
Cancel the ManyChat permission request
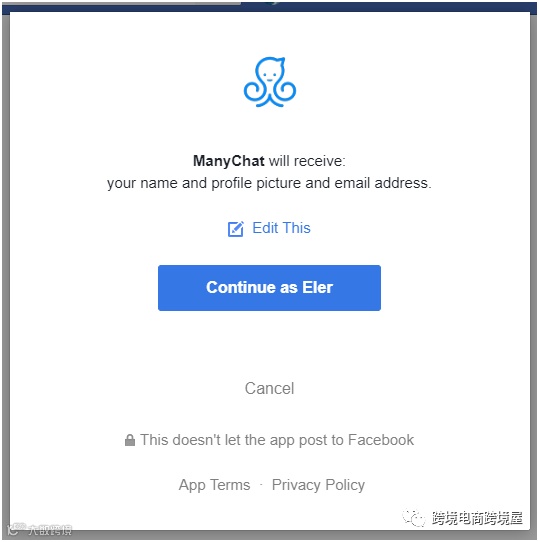[x=269, y=388]
